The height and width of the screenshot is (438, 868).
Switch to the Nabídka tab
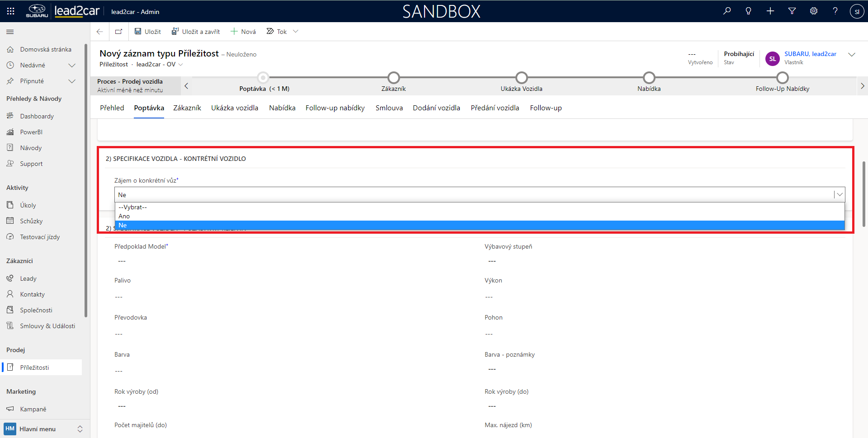[x=282, y=108]
